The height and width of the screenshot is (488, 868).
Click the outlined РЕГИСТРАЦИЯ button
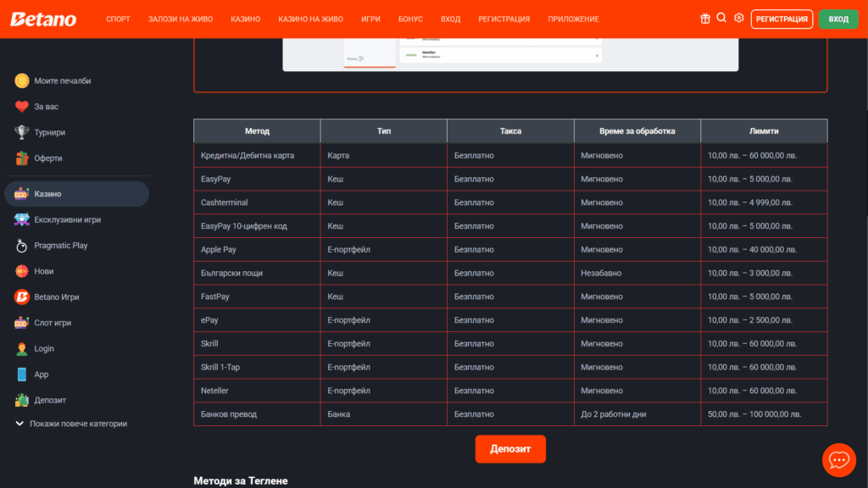point(782,19)
